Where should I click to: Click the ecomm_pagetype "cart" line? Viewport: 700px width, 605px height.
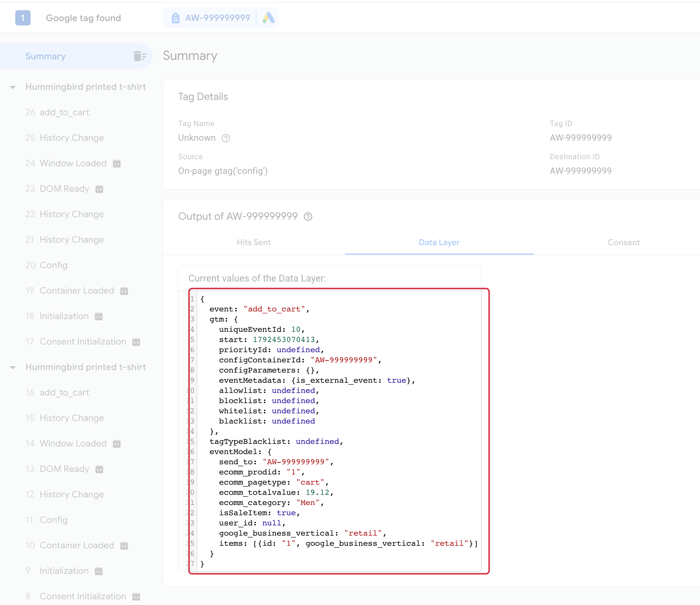(274, 482)
